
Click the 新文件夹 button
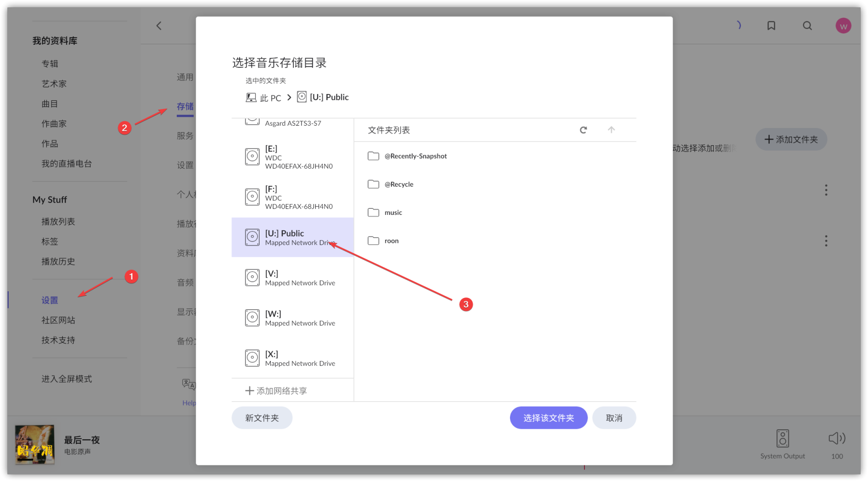point(262,418)
